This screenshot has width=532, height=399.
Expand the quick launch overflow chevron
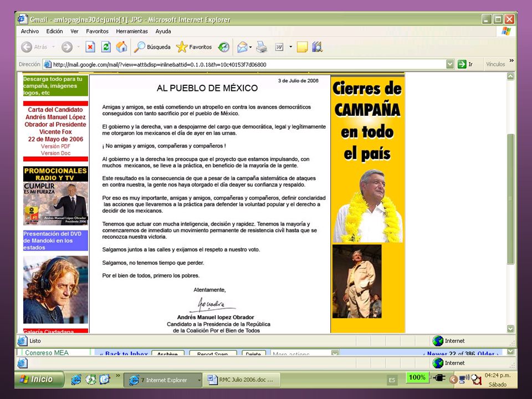point(117,376)
